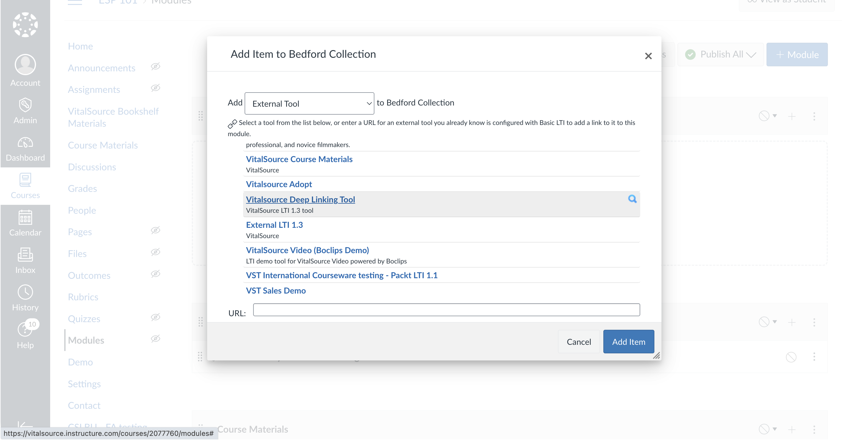Close the Add Item dialog with X
Screen dimensions: 868x440
click(x=648, y=56)
